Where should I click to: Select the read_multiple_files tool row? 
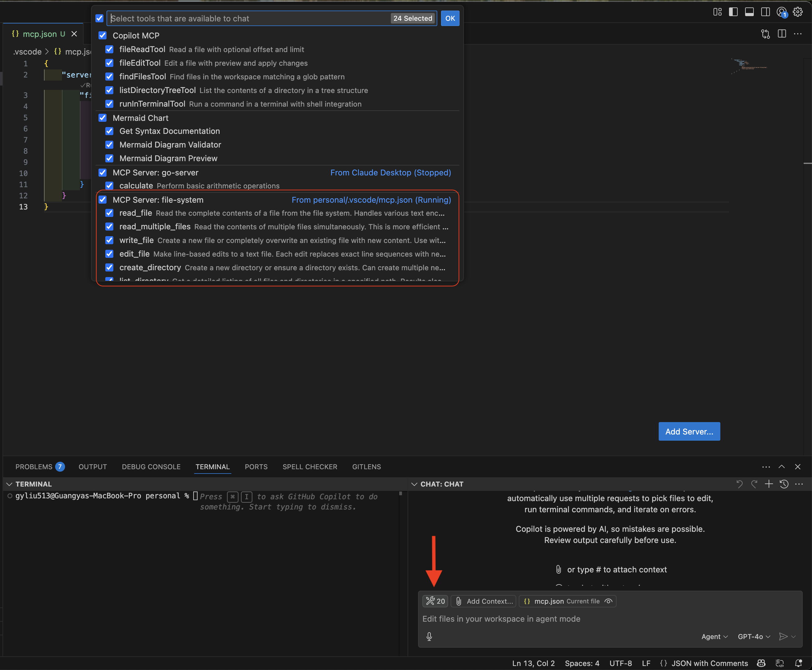pos(277,227)
